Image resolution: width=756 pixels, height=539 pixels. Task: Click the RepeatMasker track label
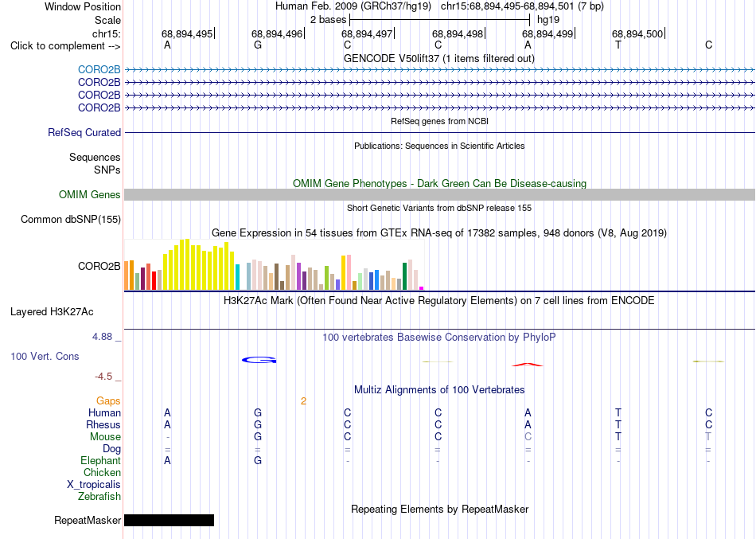[x=88, y=520]
